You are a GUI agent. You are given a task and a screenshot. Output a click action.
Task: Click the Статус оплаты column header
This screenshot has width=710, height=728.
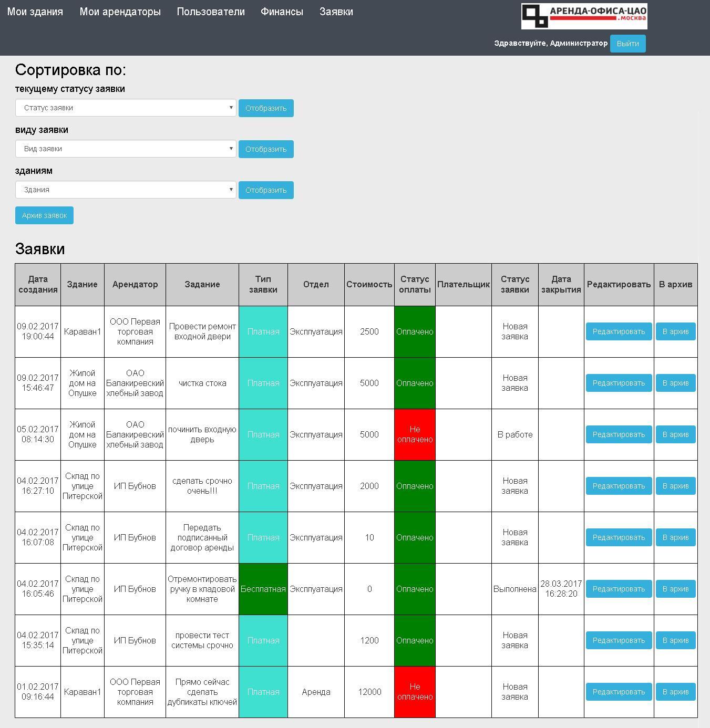pos(415,284)
